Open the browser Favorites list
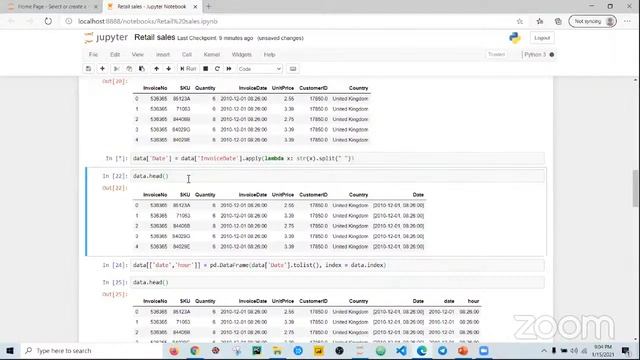Screen dimensions: 640x360 [540, 21]
